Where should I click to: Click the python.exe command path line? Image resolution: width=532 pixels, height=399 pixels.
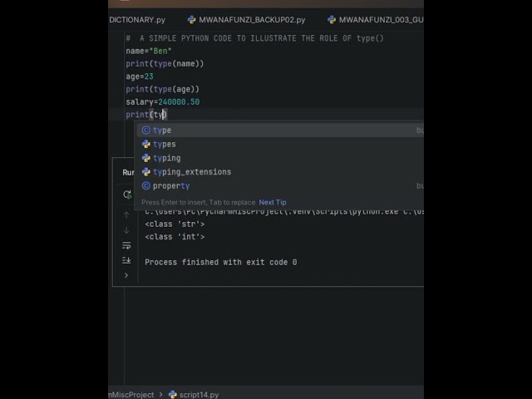284,212
